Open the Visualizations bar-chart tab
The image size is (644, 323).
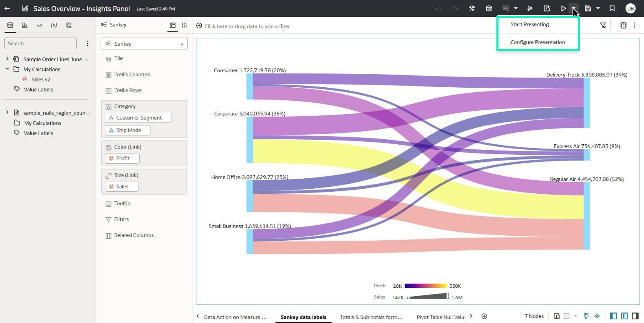pyautogui.click(x=25, y=25)
